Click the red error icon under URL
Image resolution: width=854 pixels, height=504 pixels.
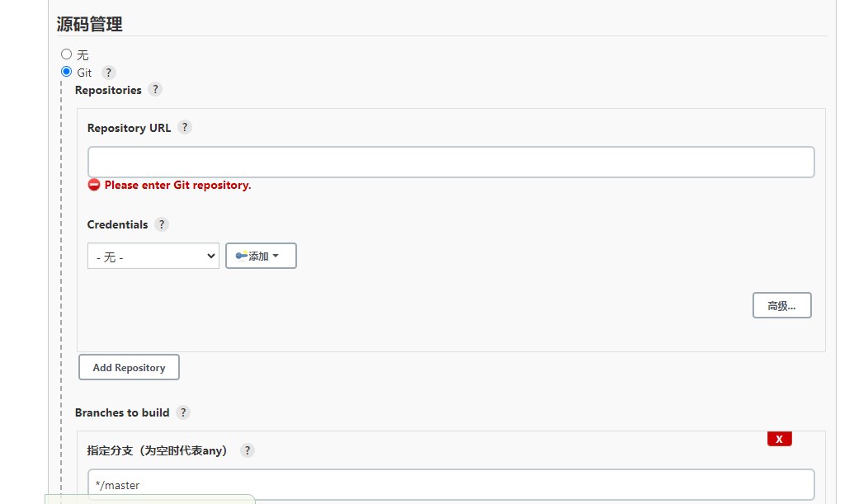[94, 185]
